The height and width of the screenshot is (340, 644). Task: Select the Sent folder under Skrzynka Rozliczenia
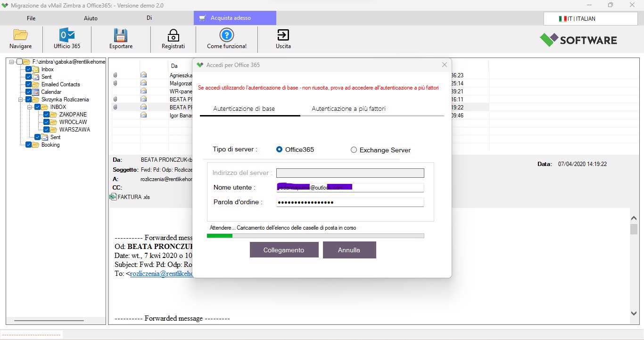tap(56, 137)
